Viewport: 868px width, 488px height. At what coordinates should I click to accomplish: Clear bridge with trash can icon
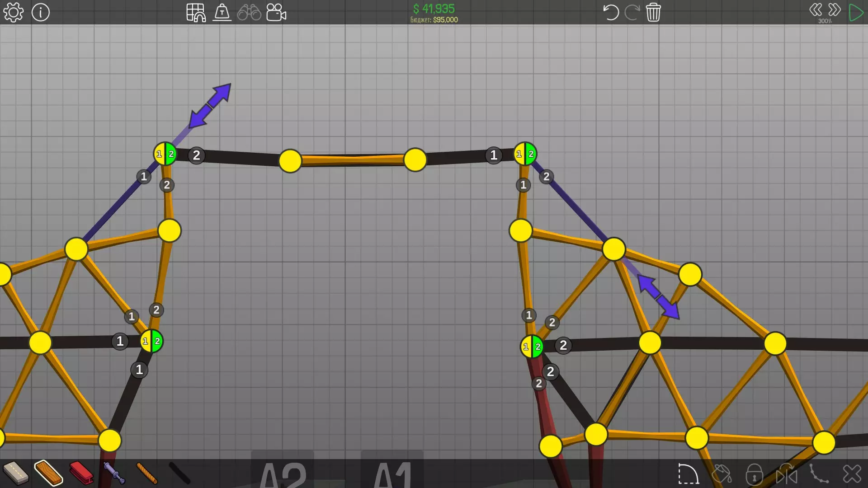pyautogui.click(x=653, y=12)
